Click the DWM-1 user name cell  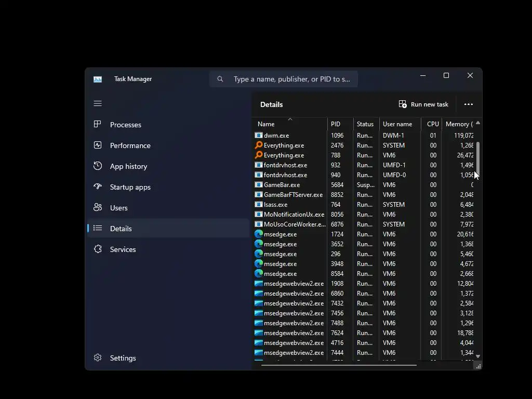pyautogui.click(x=393, y=136)
